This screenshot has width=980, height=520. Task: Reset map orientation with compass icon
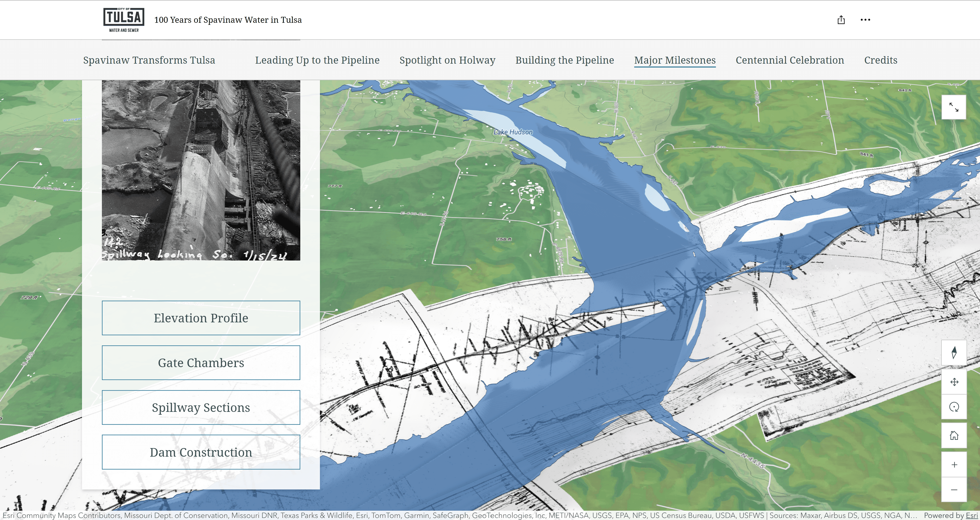tap(954, 353)
